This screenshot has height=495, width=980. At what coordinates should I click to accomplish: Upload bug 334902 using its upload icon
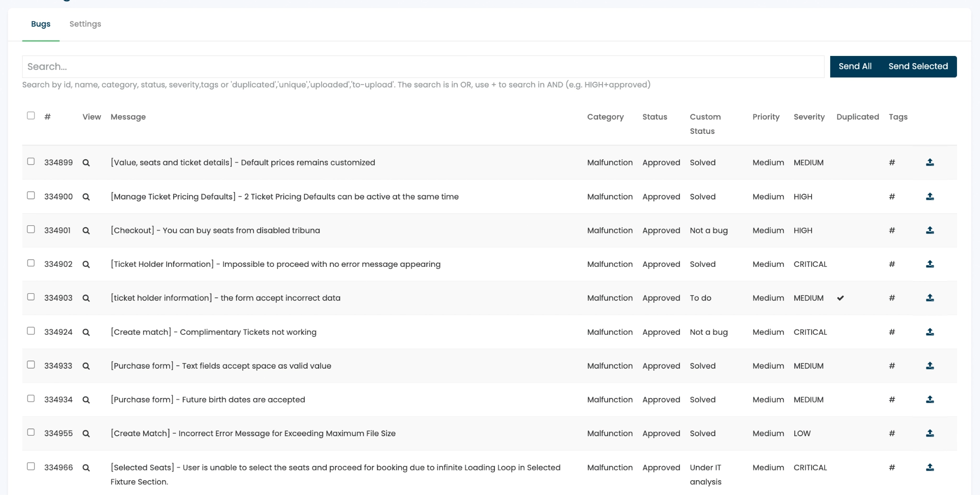(930, 264)
